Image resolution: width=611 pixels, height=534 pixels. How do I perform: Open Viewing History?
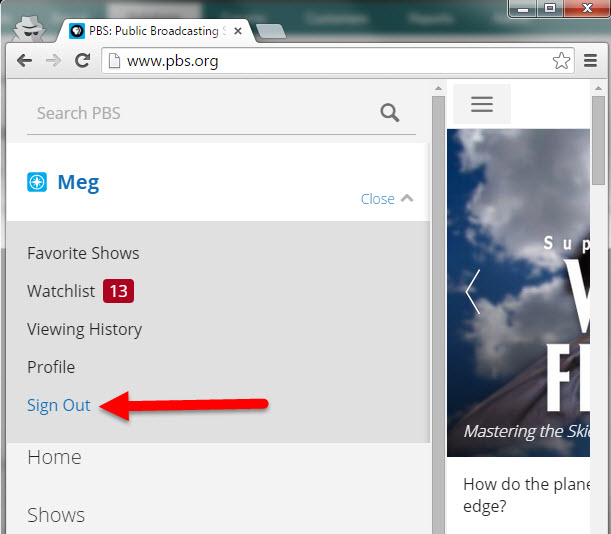[85, 329]
